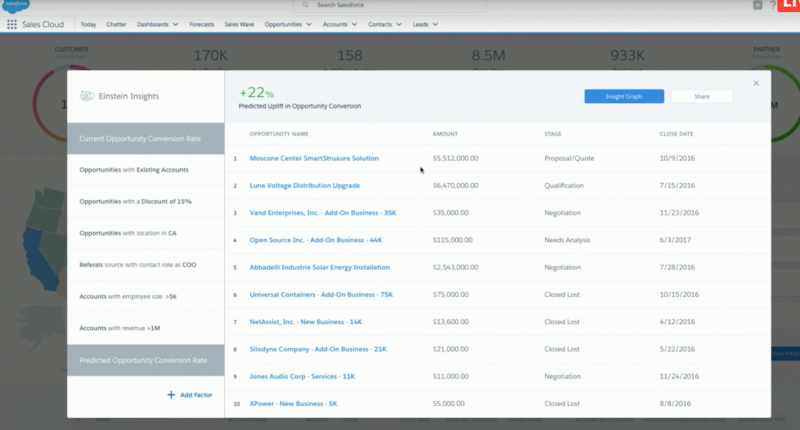Open NetAssist, Inc. New Business 14K
The width and height of the screenshot is (800, 430).
[306, 322]
